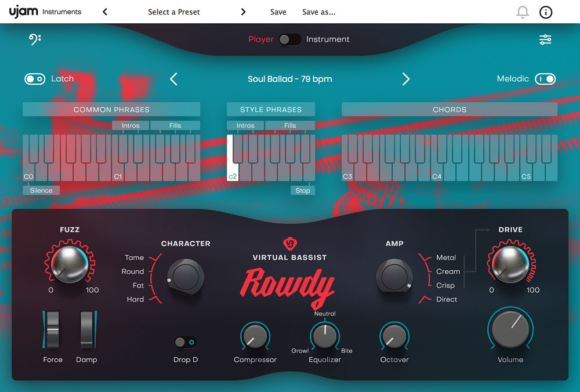This screenshot has height=392, width=580.
Task: Click the Amp selector knob
Action: pyautogui.click(x=394, y=276)
